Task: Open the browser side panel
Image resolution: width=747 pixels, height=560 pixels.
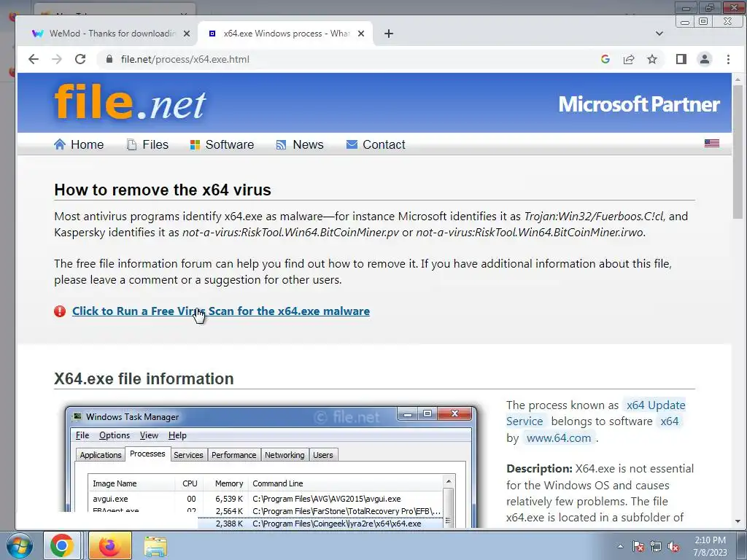Action: point(681,59)
